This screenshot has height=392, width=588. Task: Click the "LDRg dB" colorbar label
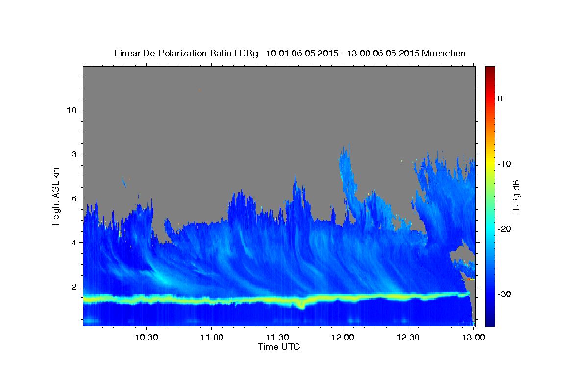[516, 197]
